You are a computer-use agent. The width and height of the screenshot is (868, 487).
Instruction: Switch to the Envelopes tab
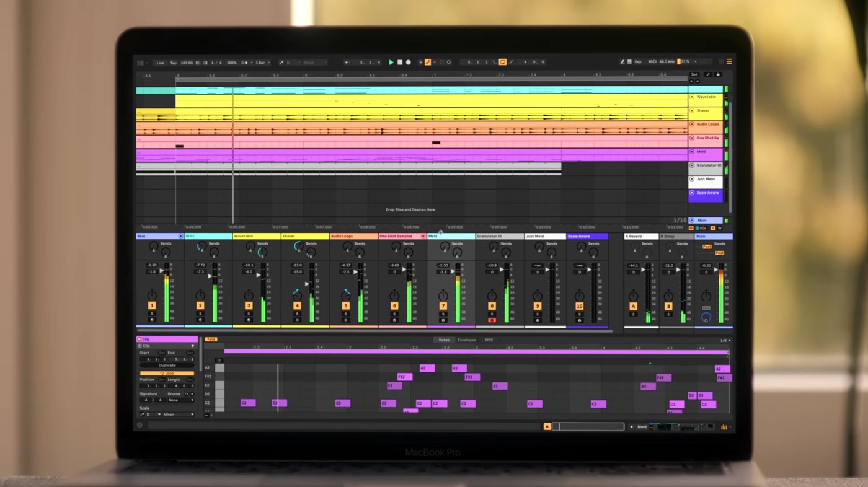[466, 340]
